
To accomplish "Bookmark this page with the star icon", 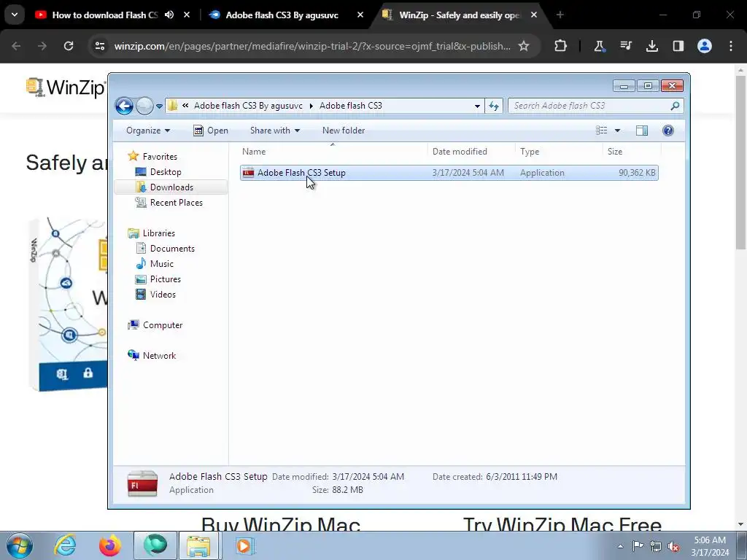I will 524,46.
